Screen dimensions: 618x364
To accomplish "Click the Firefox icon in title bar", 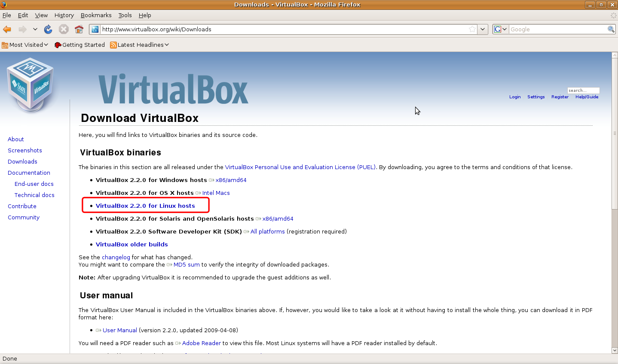I will (x=4, y=4).
